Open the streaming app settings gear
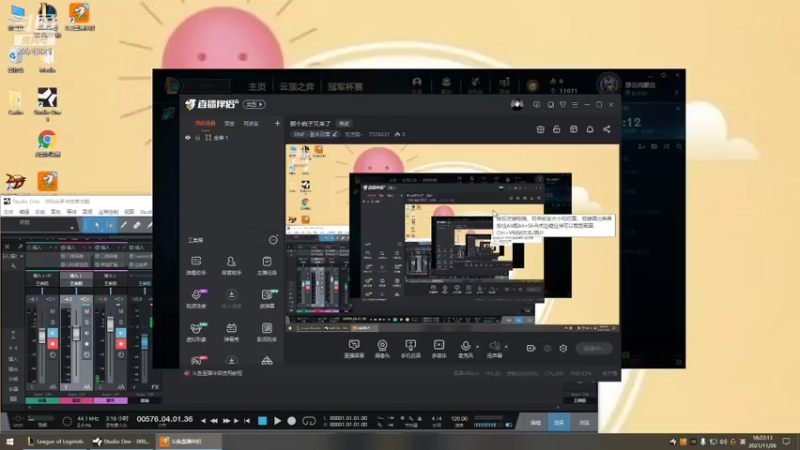The image size is (800, 450). 563,348
